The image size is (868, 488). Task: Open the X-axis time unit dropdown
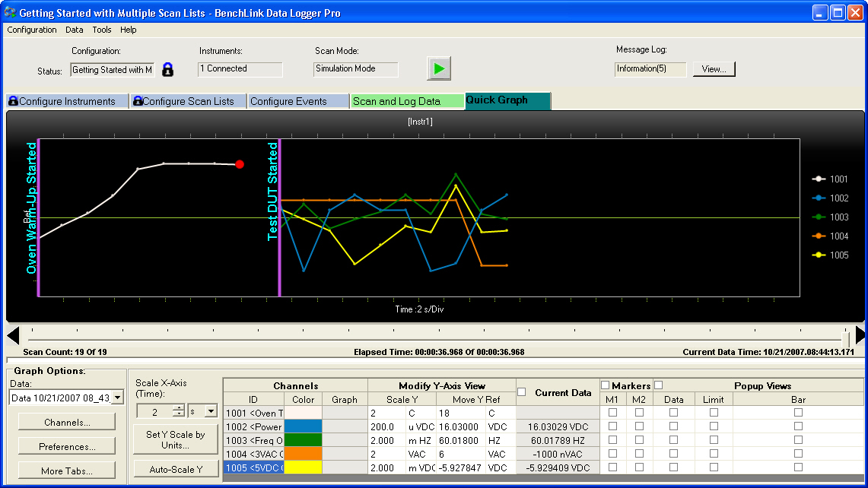click(x=211, y=411)
